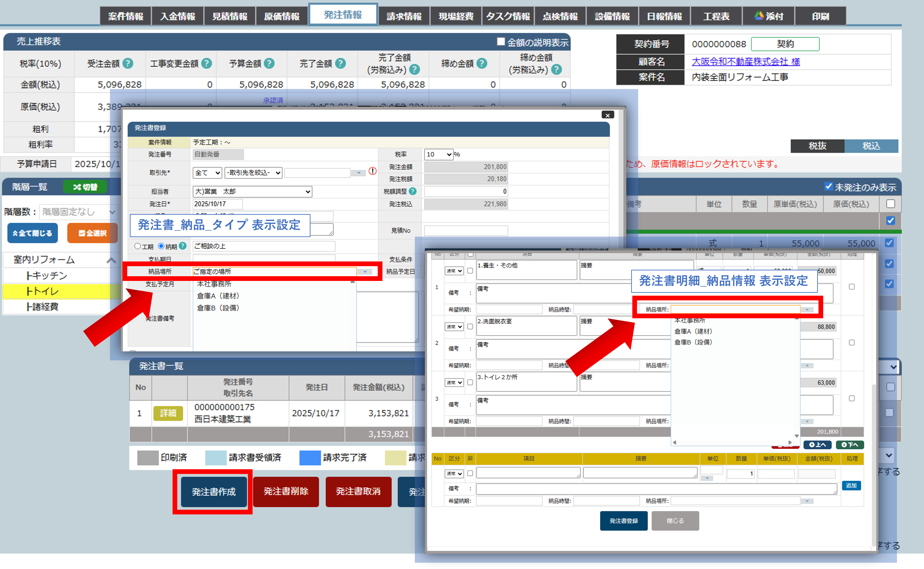Enable 金額の説明表示 checkbox
924x569 pixels.
[x=500, y=42]
